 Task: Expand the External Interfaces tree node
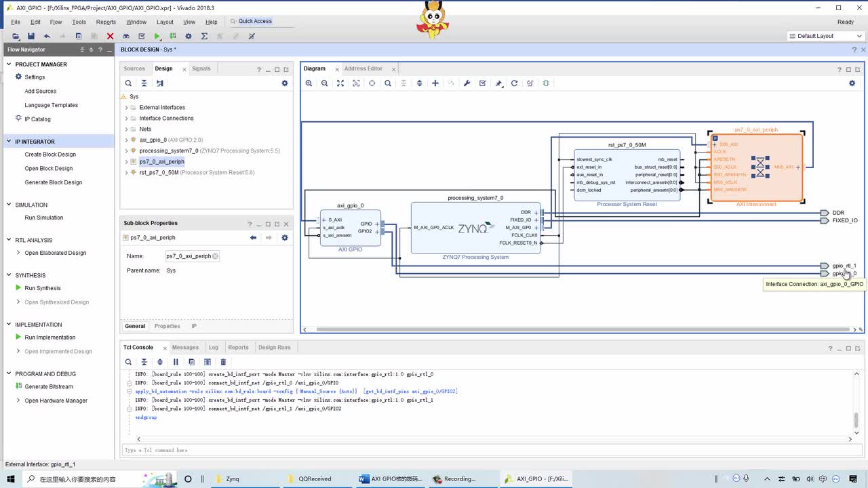(x=126, y=108)
